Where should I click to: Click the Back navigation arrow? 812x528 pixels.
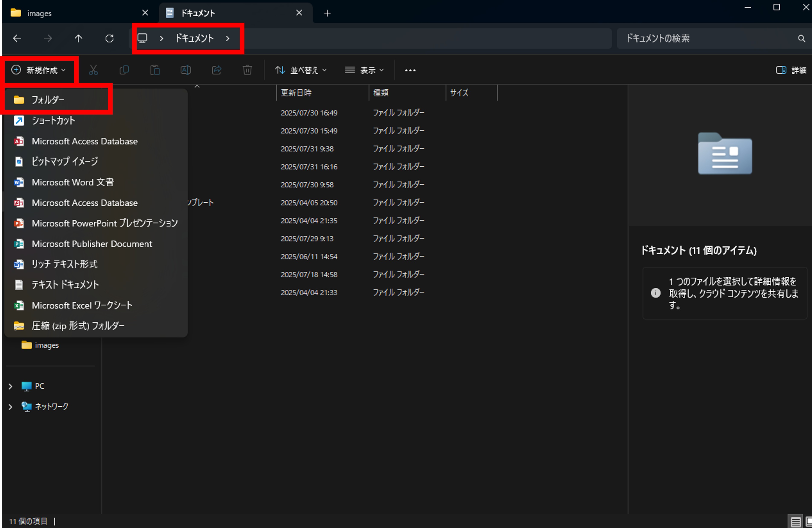[17, 38]
